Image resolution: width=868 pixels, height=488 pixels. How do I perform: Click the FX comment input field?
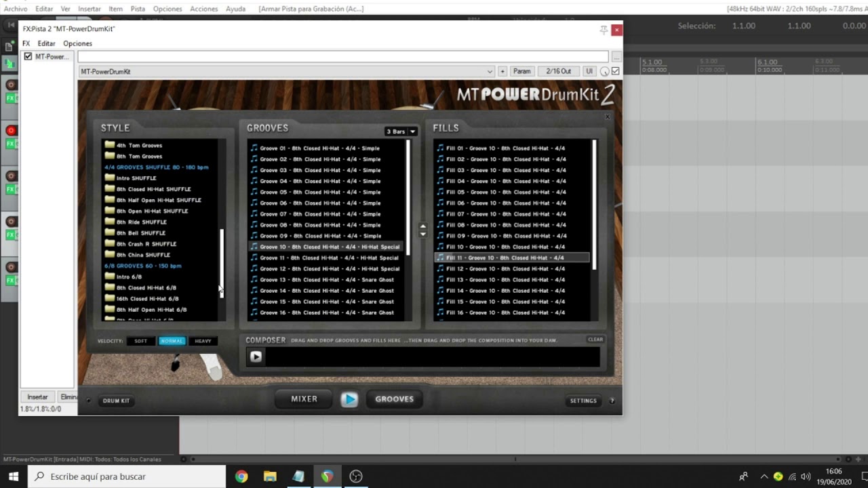(342, 57)
